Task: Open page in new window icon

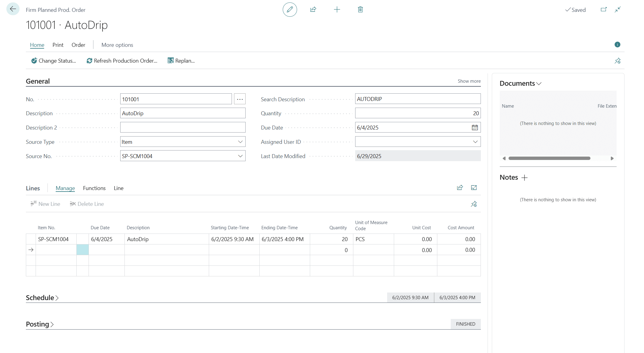Action: [x=604, y=10]
